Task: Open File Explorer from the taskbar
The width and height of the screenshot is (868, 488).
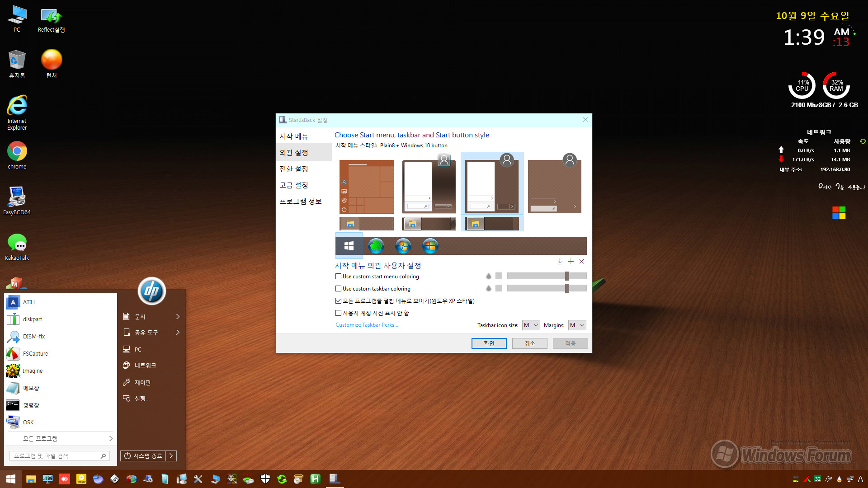Action: pos(31,479)
